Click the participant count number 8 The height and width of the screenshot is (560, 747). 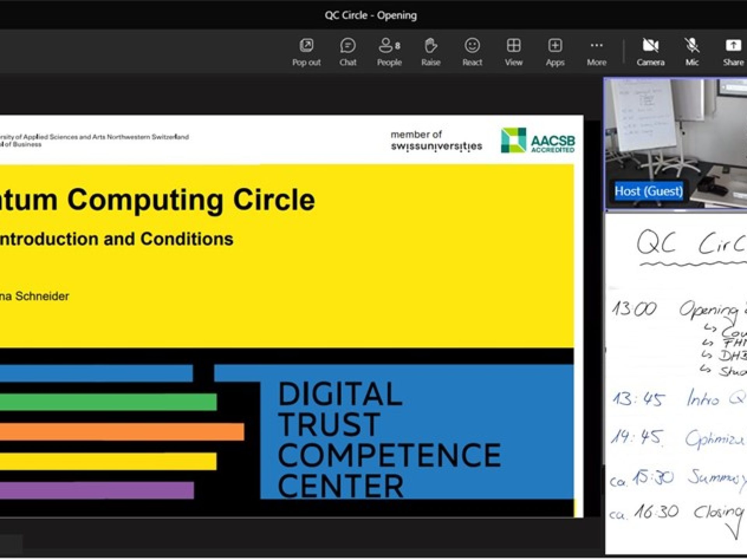point(398,46)
